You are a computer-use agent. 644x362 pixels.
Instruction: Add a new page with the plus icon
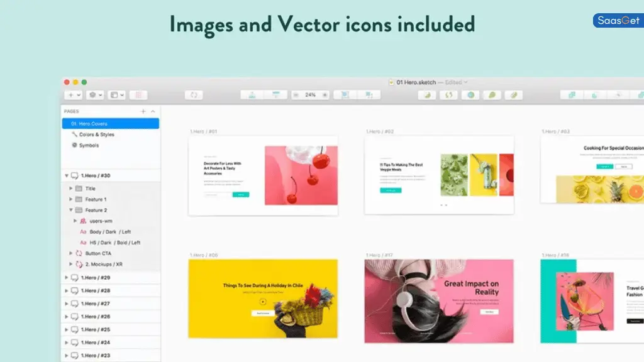tap(143, 112)
